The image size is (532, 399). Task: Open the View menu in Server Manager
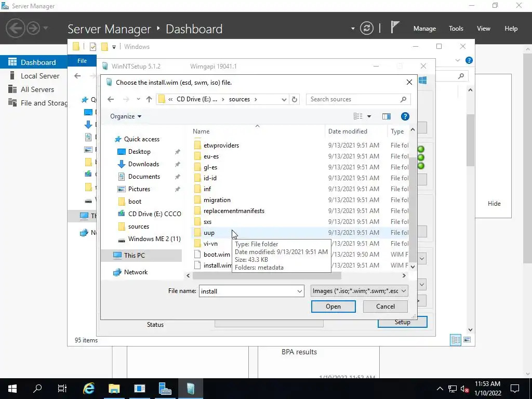(484, 29)
